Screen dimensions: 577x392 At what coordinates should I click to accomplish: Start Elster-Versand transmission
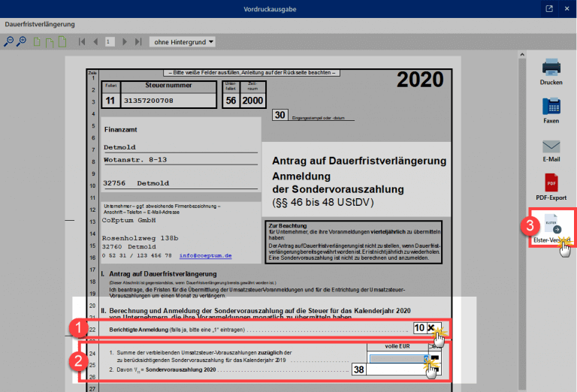click(551, 231)
